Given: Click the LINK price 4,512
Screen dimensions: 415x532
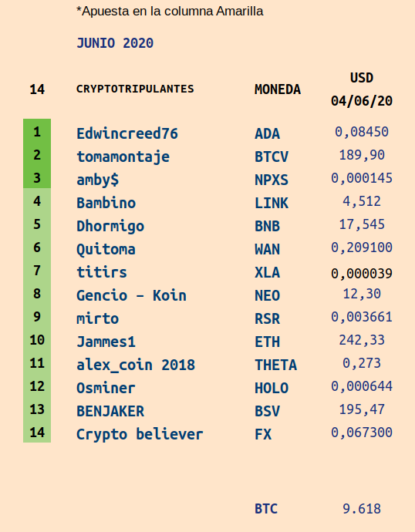Looking at the screenshot, I should pos(362,201).
